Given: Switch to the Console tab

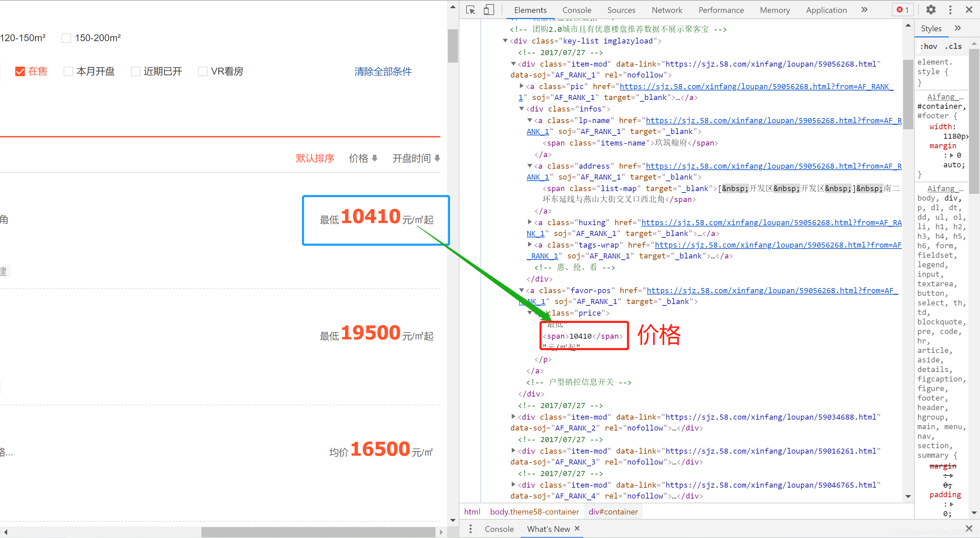Looking at the screenshot, I should (x=576, y=10).
